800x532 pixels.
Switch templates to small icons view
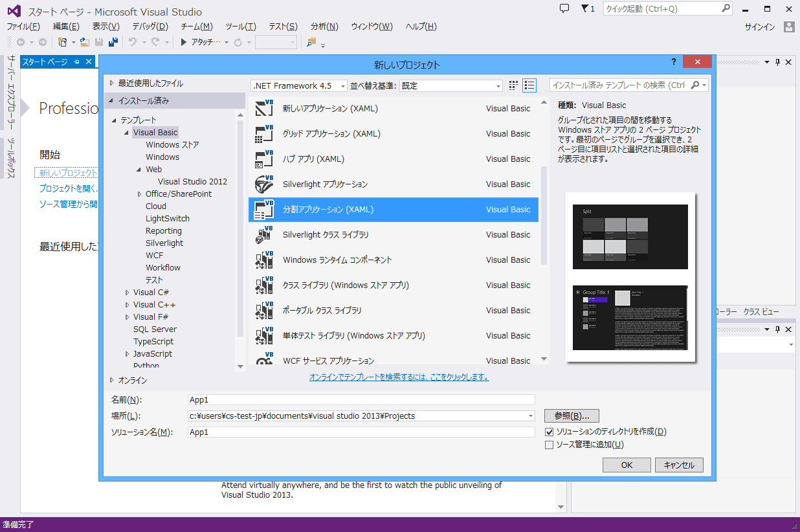coord(514,85)
